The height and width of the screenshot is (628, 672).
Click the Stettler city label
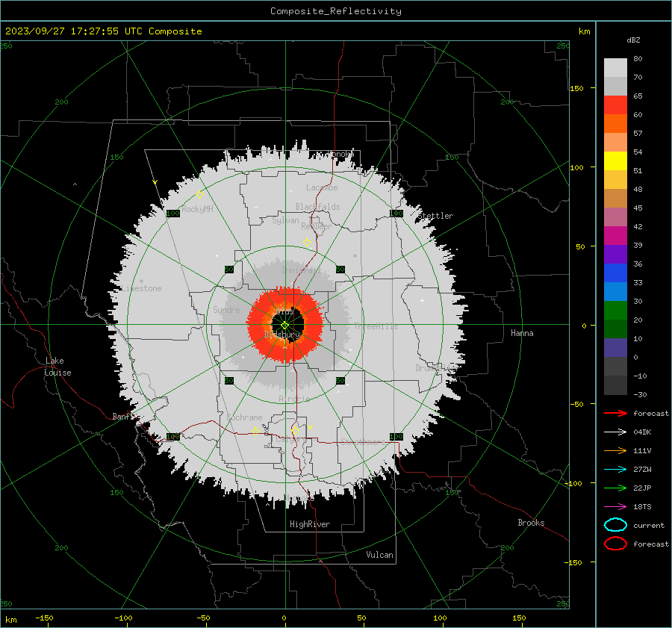pyautogui.click(x=435, y=216)
